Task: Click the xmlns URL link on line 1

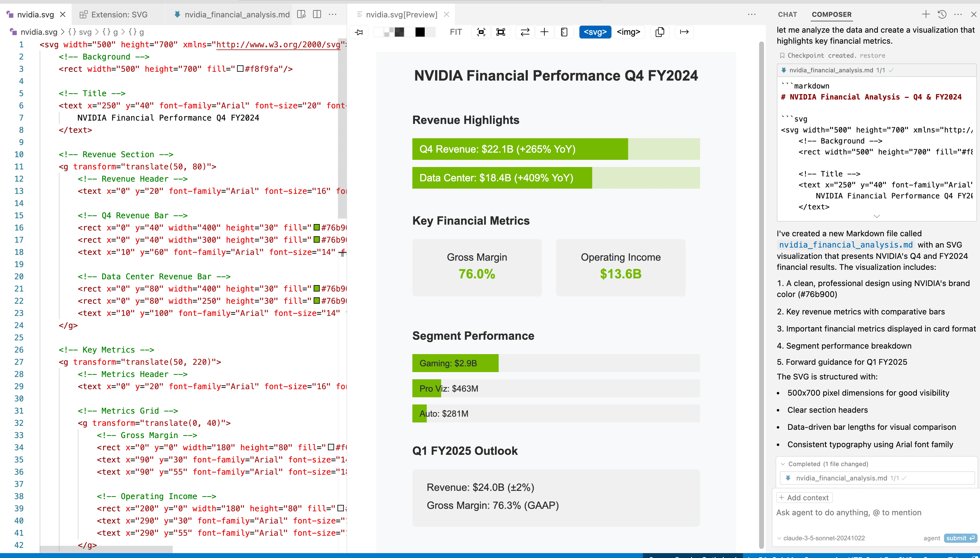Action: [279, 45]
